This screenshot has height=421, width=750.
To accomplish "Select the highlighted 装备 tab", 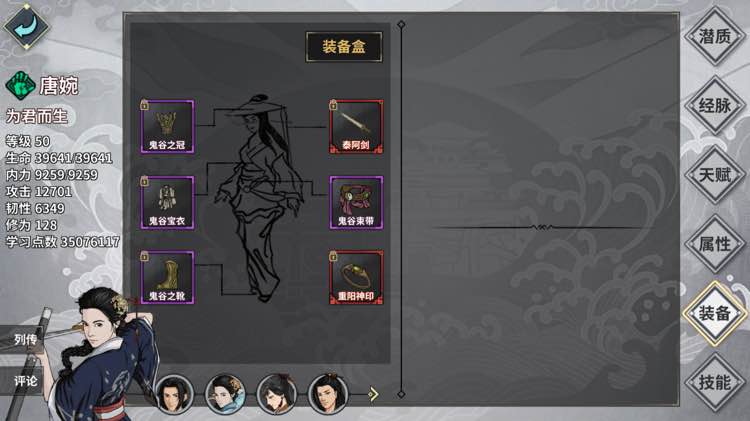I will point(715,313).
